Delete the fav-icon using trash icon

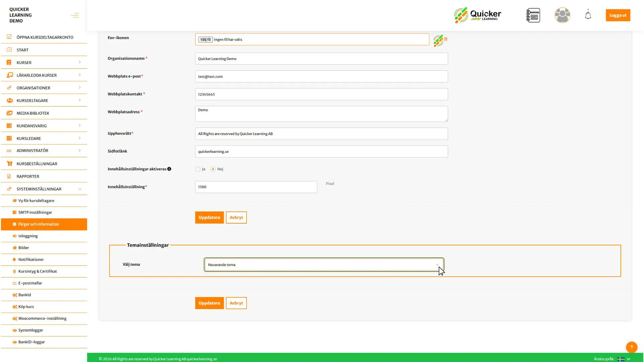click(x=445, y=39)
